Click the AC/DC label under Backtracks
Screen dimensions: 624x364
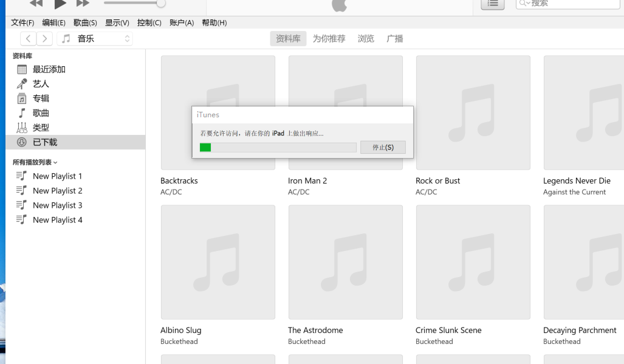(x=171, y=192)
